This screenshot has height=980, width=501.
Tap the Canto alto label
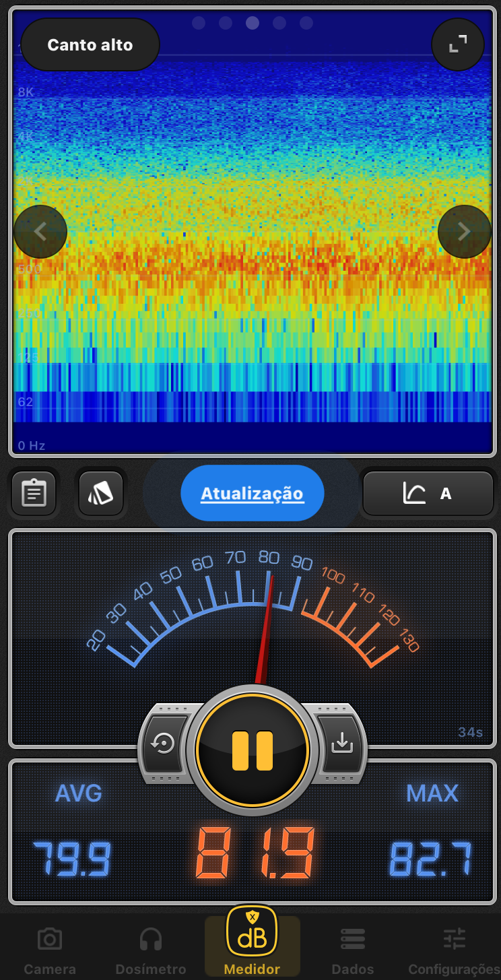point(90,45)
